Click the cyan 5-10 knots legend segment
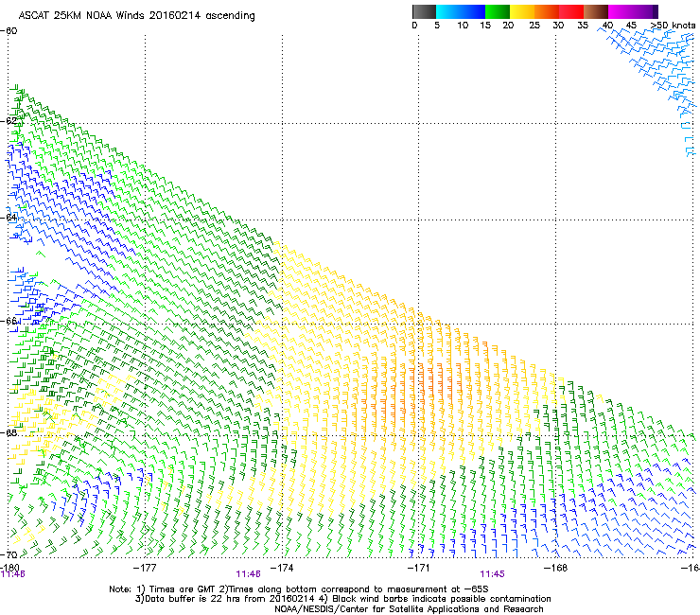This screenshot has width=700, height=615. click(x=447, y=11)
